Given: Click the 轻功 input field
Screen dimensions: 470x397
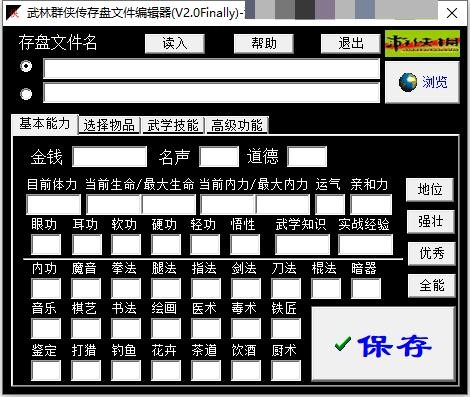Looking at the screenshot, I should tap(205, 244).
